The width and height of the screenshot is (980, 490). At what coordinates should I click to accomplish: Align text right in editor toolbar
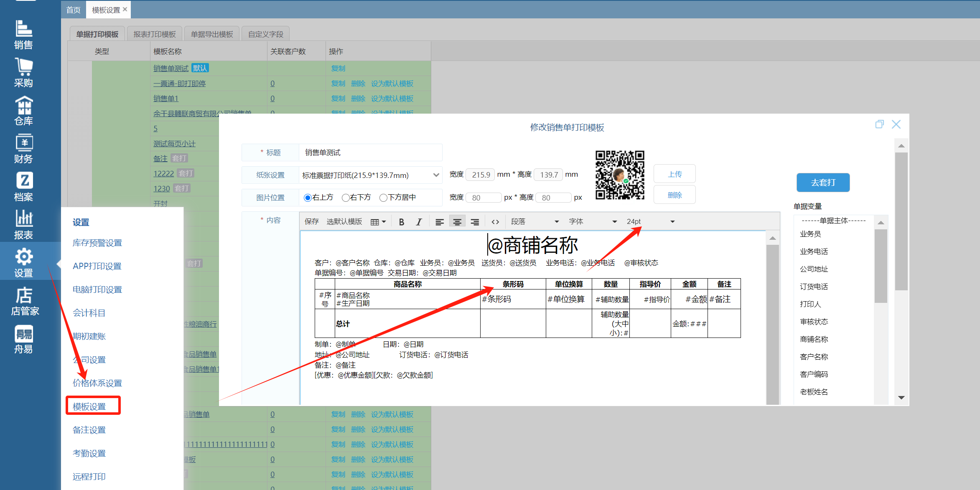475,222
